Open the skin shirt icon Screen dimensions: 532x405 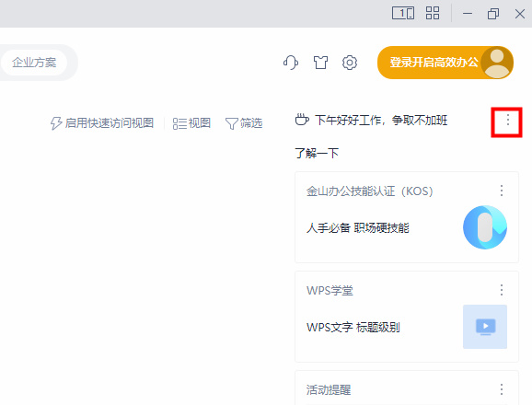click(x=320, y=63)
